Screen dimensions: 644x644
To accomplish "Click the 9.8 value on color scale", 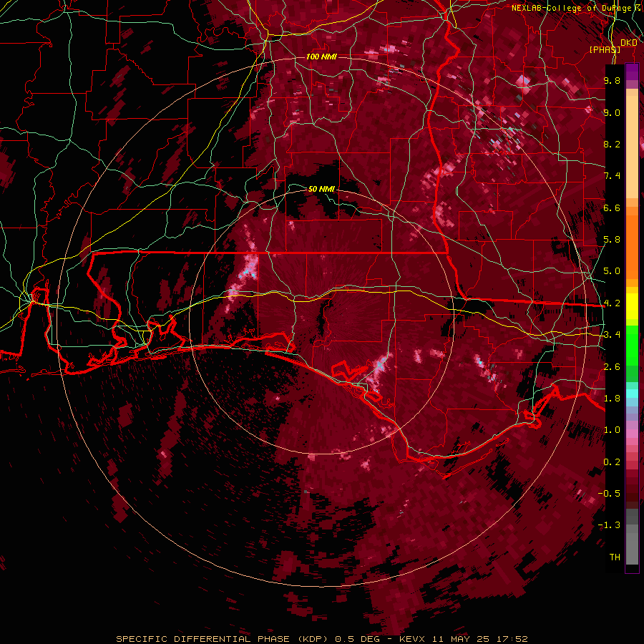I will (612, 80).
